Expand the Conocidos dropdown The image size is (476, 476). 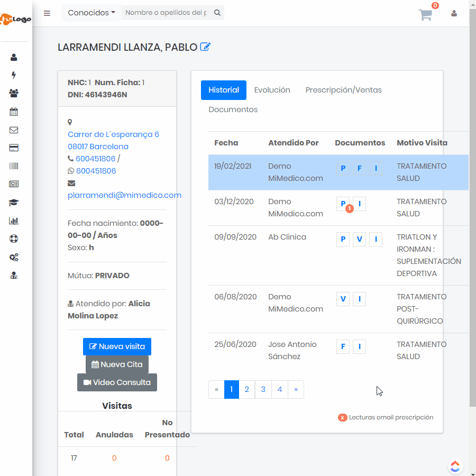click(x=91, y=13)
